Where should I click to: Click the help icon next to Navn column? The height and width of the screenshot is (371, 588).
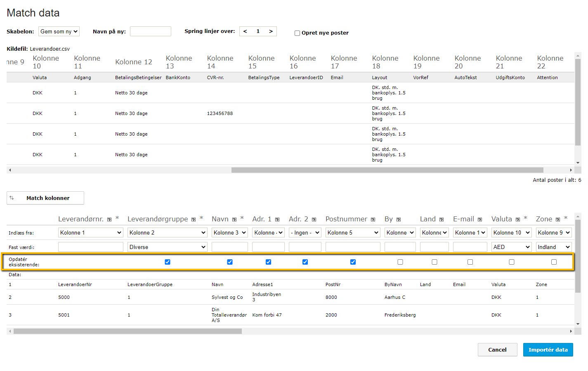tap(234, 219)
